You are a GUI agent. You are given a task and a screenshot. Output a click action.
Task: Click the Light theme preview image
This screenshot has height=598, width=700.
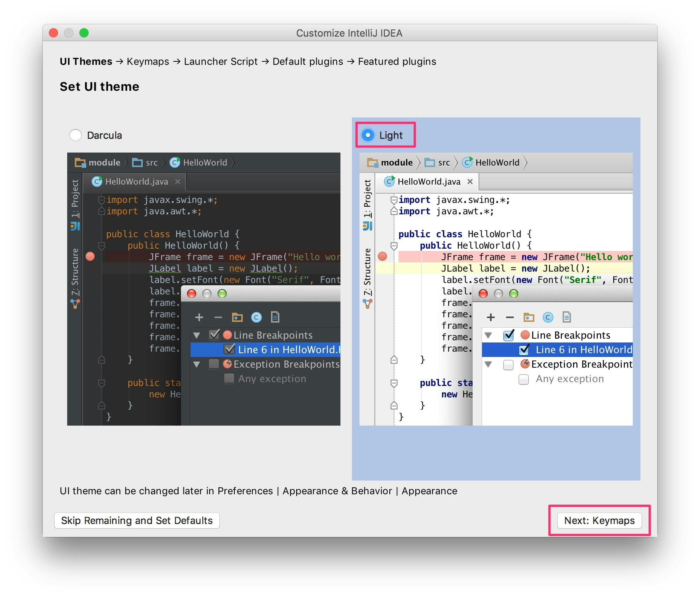pos(496,289)
